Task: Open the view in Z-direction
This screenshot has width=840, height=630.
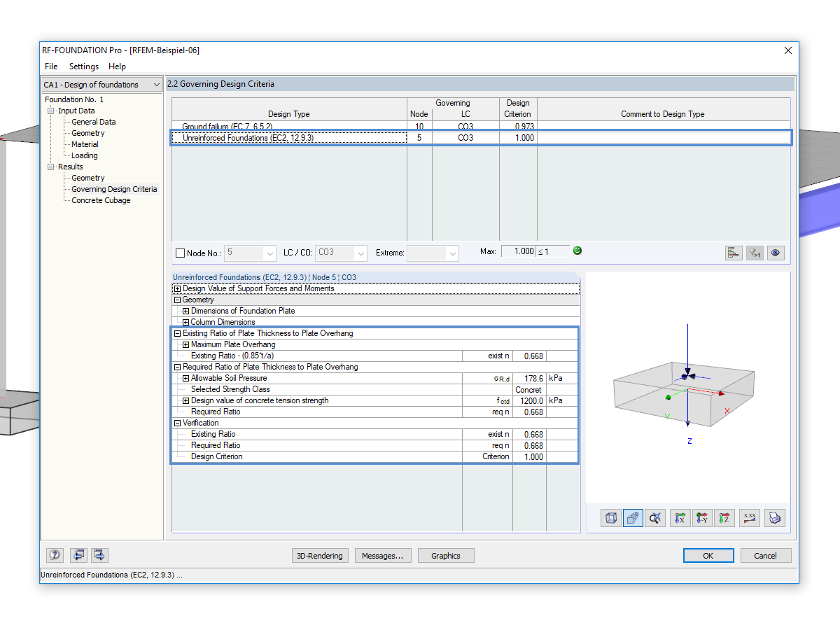Action: coord(724,518)
